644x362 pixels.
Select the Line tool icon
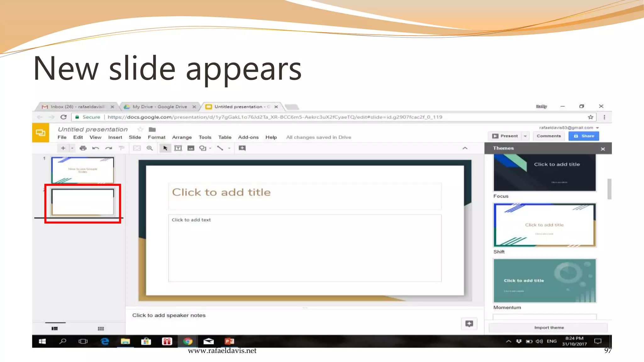(x=220, y=148)
